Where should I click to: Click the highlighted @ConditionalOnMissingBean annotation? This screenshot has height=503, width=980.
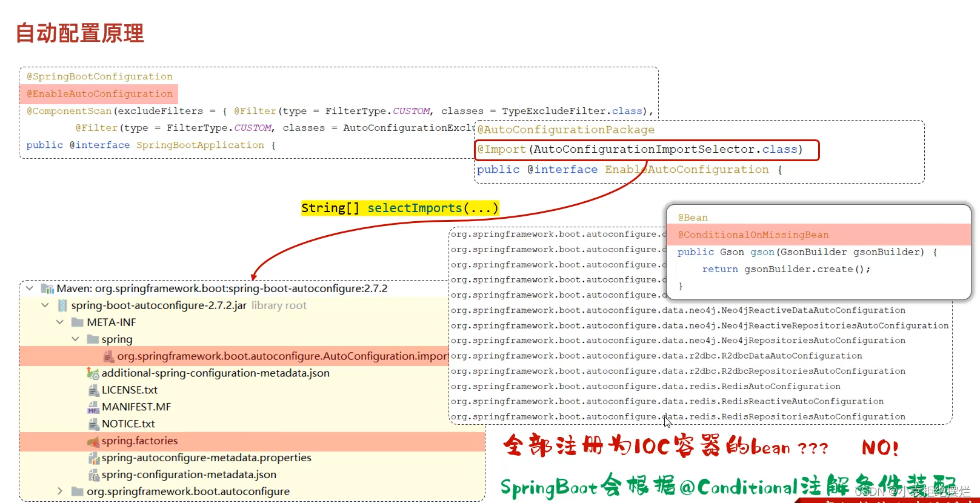pyautogui.click(x=753, y=235)
